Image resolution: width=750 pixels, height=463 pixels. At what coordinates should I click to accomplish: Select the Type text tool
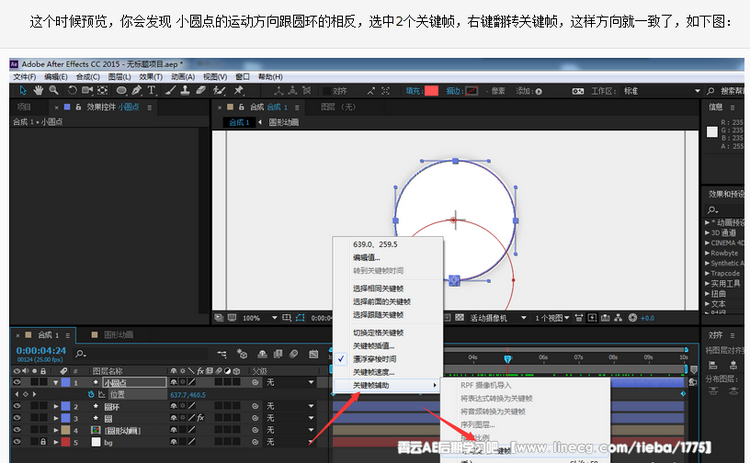151,90
